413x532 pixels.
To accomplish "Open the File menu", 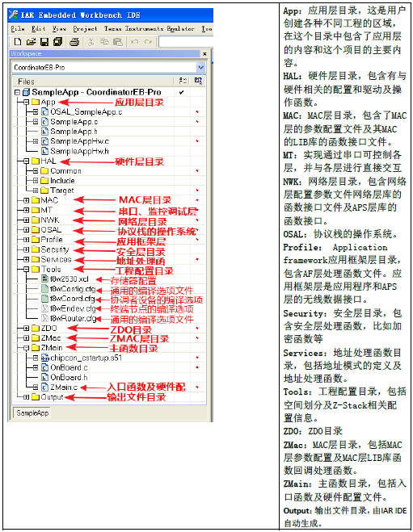I will point(17,28).
